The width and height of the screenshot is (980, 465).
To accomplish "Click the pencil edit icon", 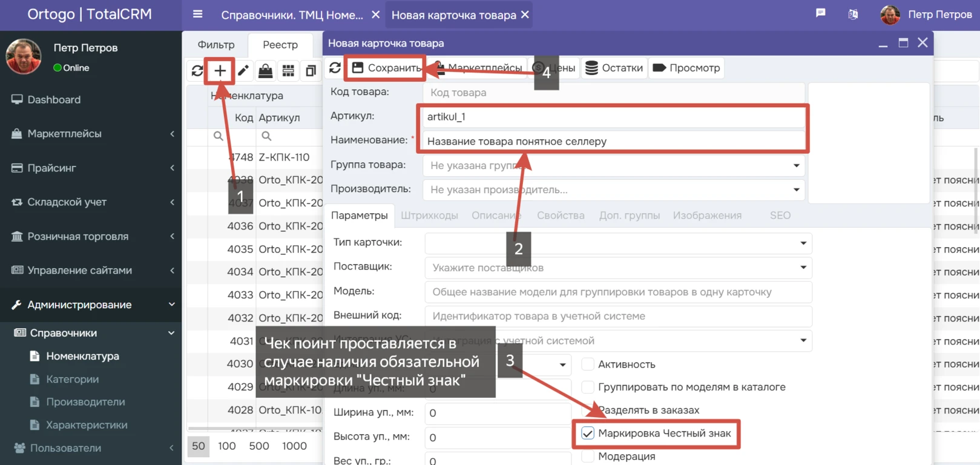I will 243,71.
